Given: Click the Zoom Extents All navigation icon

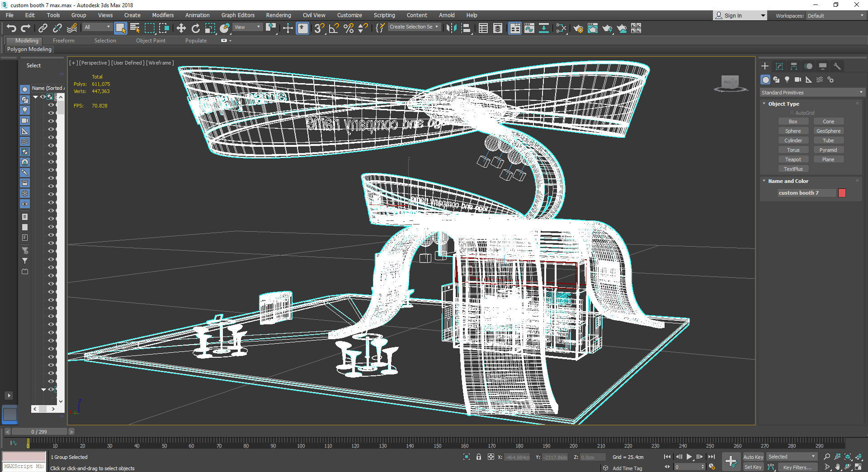Looking at the screenshot, I should [859, 457].
